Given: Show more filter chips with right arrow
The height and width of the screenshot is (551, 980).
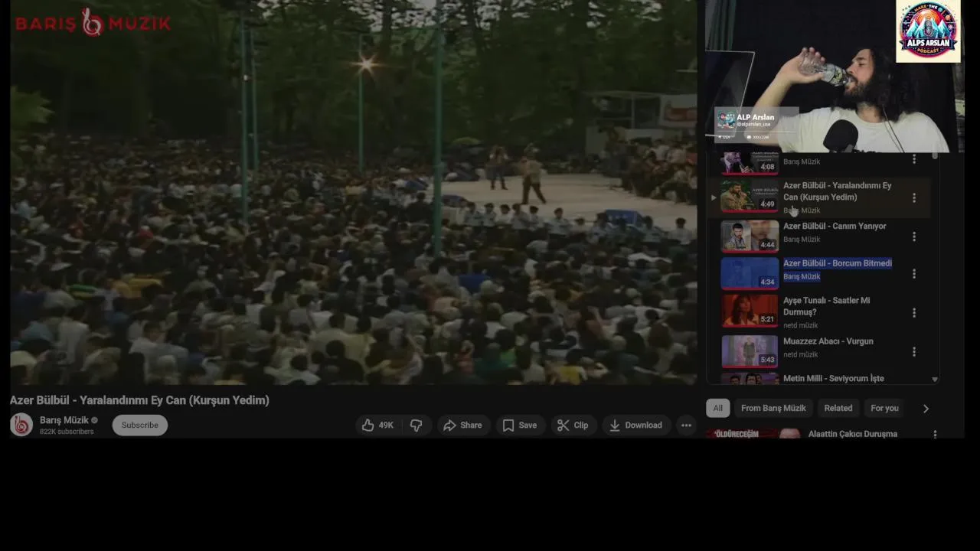Looking at the screenshot, I should [x=926, y=409].
